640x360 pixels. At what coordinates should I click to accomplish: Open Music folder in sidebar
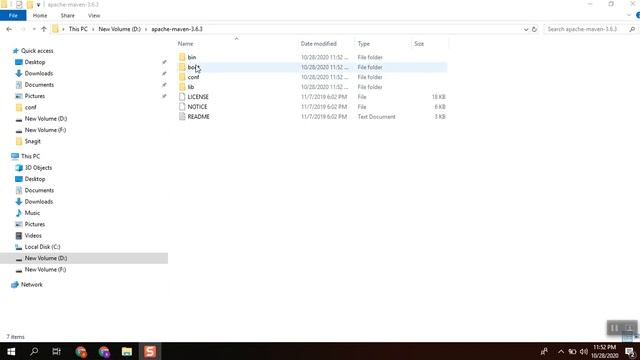32,213
